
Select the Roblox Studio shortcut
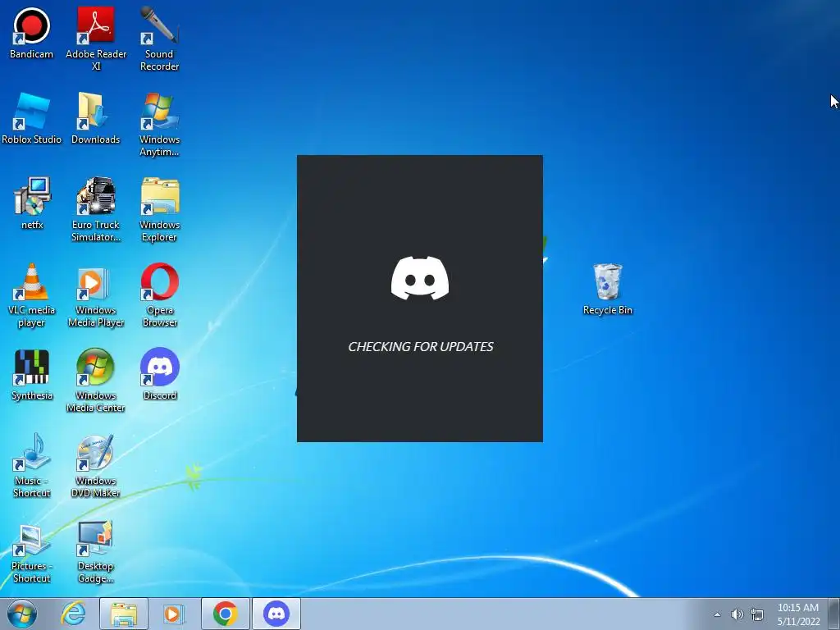(x=32, y=118)
